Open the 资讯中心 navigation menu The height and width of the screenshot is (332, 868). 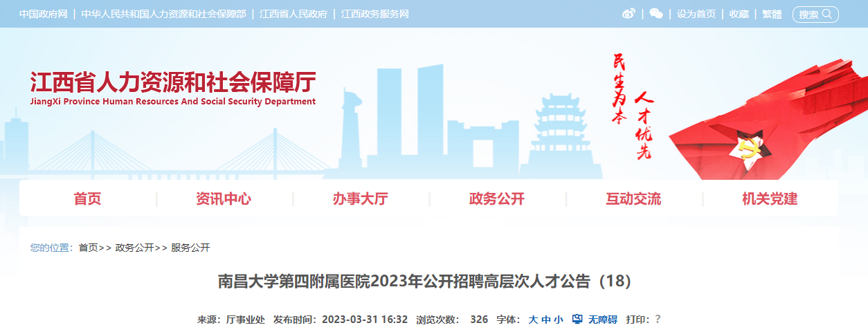[x=224, y=199]
